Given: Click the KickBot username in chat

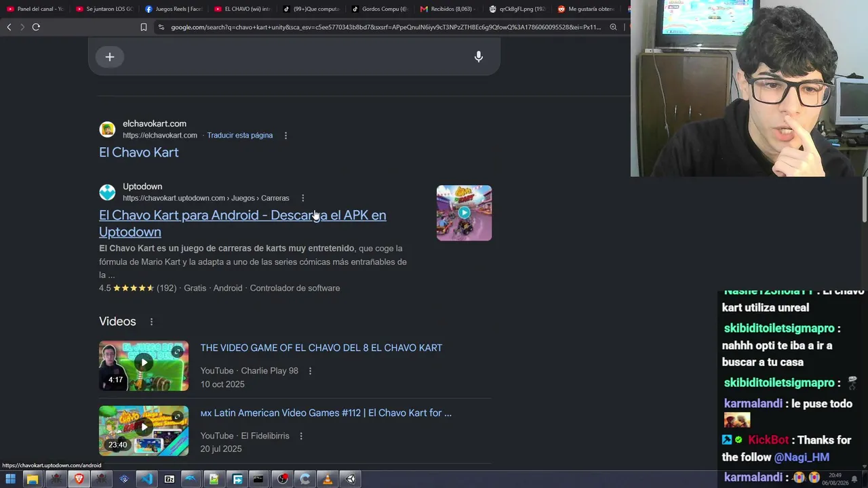Looking at the screenshot, I should [x=768, y=441].
